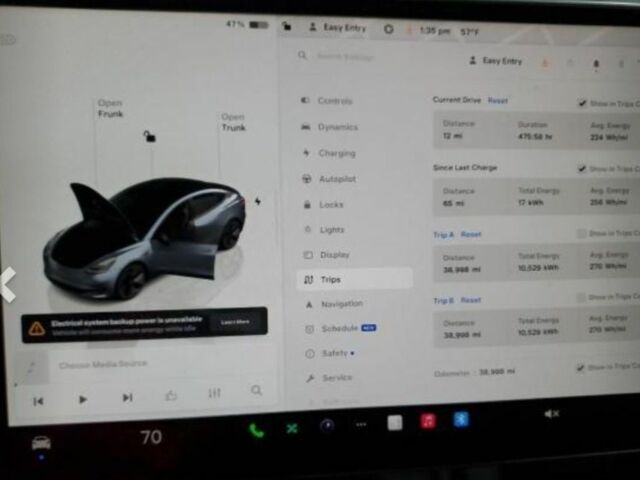Tap the notification bell icon in settings header

pos(597,63)
